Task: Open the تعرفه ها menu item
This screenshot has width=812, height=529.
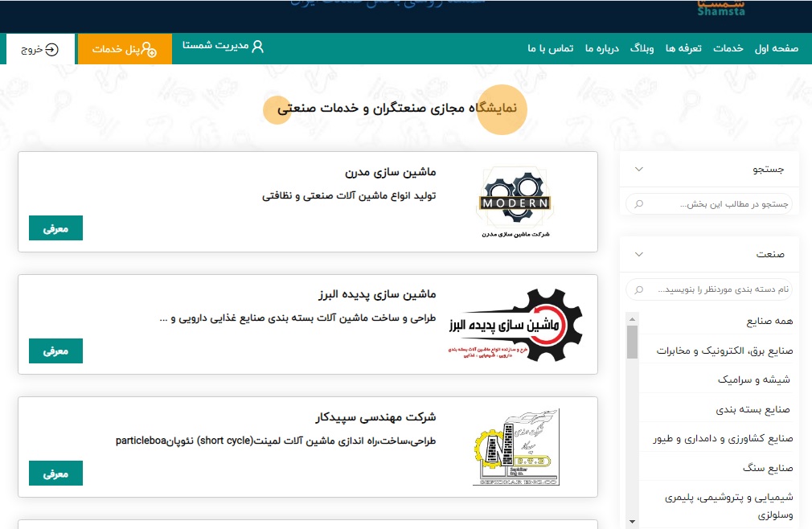Action: pos(683,49)
